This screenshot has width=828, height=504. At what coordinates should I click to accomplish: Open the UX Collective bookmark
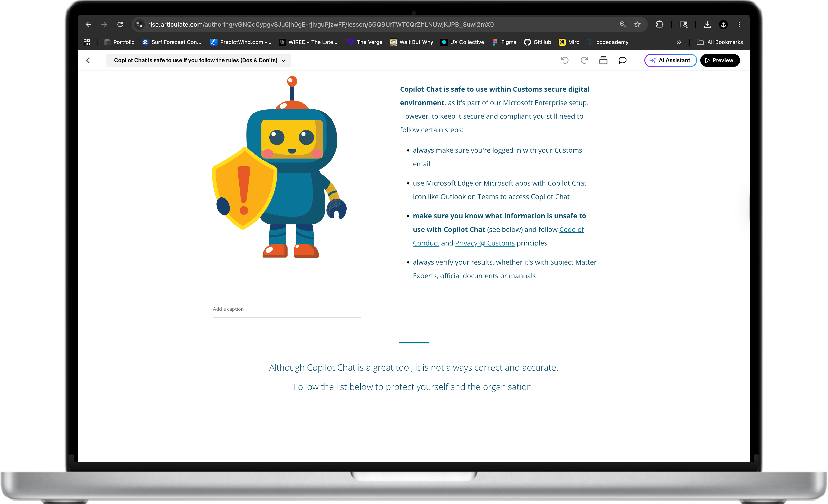click(462, 42)
